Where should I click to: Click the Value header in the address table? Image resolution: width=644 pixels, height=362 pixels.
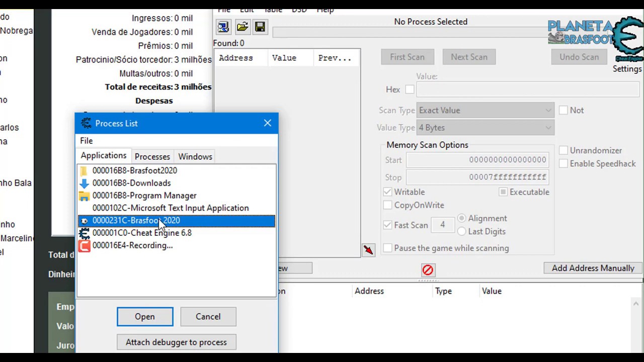click(x=492, y=291)
